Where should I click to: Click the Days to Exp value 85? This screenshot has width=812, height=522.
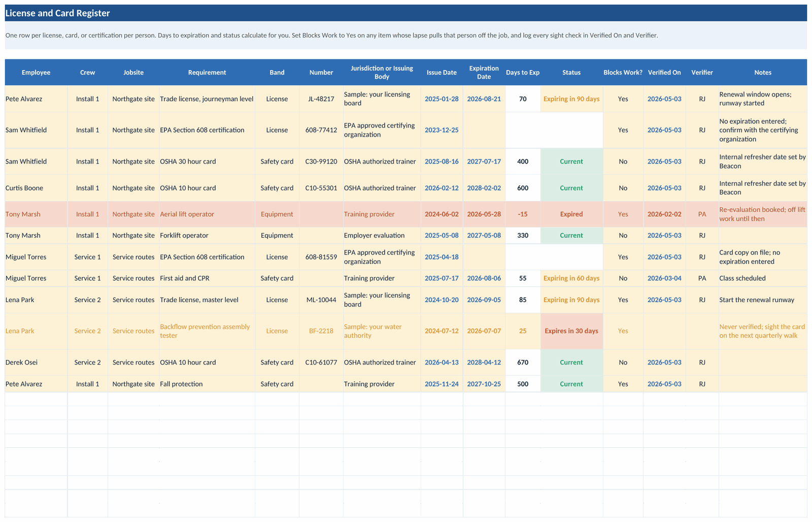(523, 300)
